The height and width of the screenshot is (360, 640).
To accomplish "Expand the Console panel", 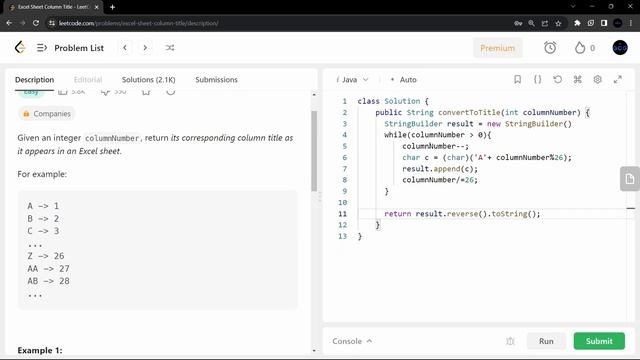I will point(352,341).
